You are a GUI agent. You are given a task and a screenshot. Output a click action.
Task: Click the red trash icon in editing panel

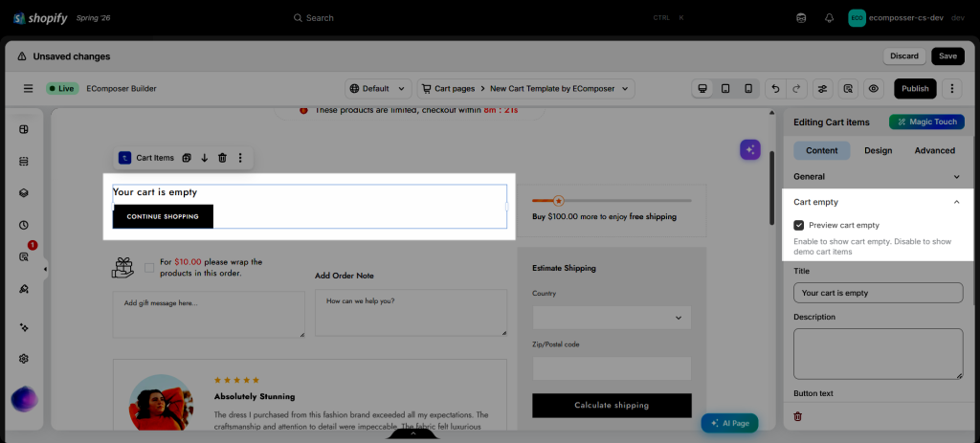[x=797, y=416]
